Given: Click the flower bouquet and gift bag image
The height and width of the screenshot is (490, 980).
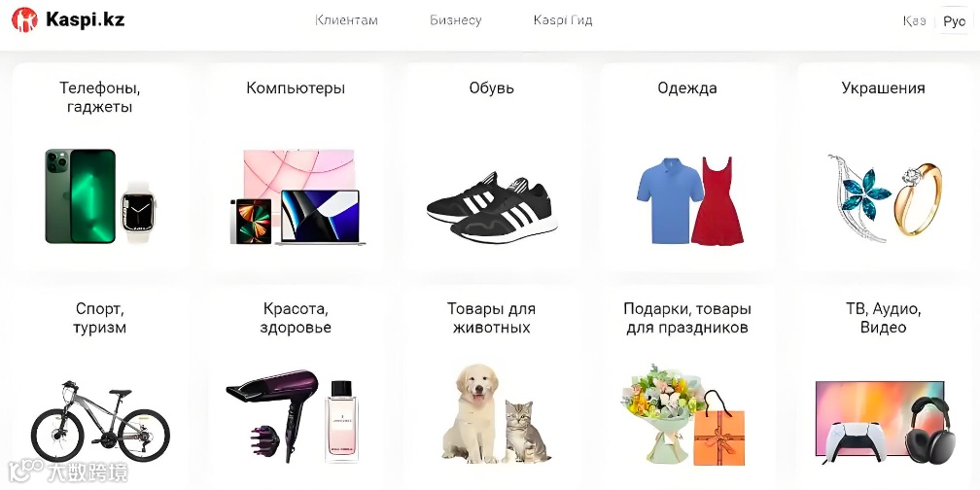Looking at the screenshot, I should (x=683, y=414).
